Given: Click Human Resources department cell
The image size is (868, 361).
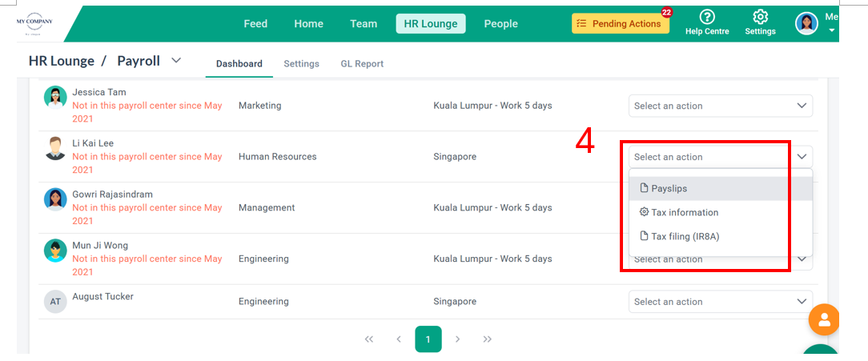Looking at the screenshot, I should 277,157.
